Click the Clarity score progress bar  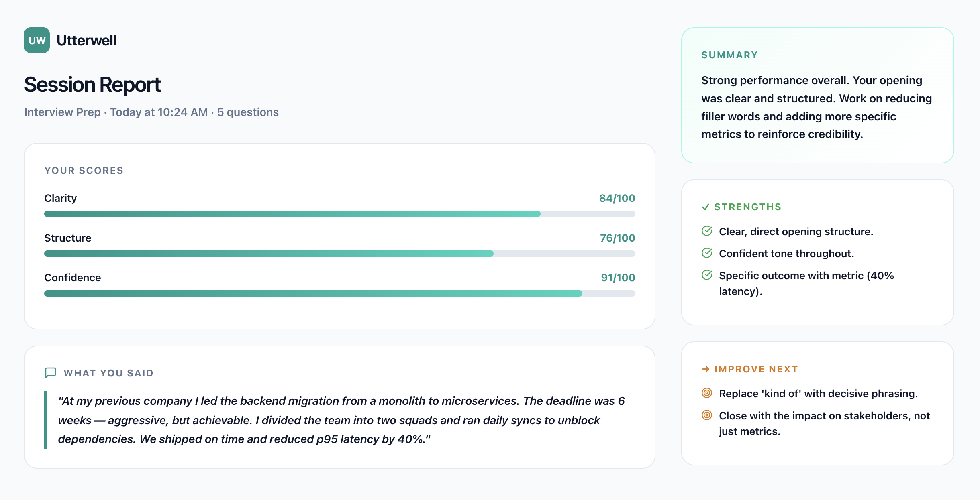coord(340,214)
